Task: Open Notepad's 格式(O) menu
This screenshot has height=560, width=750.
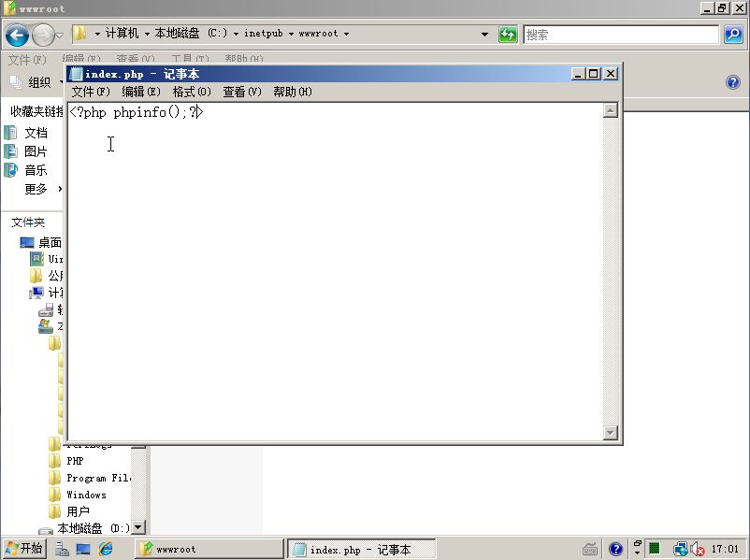Action: click(192, 92)
